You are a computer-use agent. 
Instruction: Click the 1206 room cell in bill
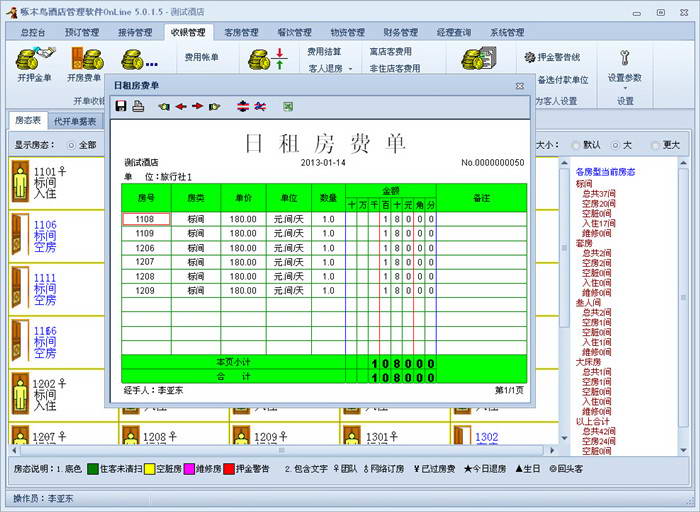click(x=146, y=248)
